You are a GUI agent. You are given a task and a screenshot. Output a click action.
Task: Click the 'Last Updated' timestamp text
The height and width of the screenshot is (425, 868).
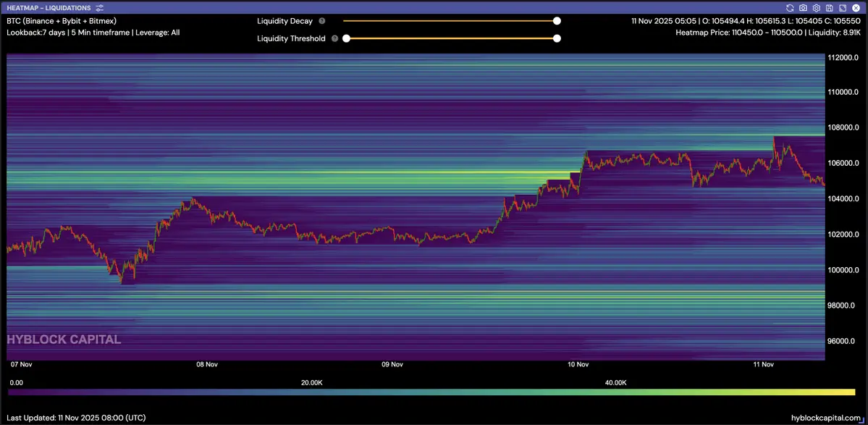[77, 418]
